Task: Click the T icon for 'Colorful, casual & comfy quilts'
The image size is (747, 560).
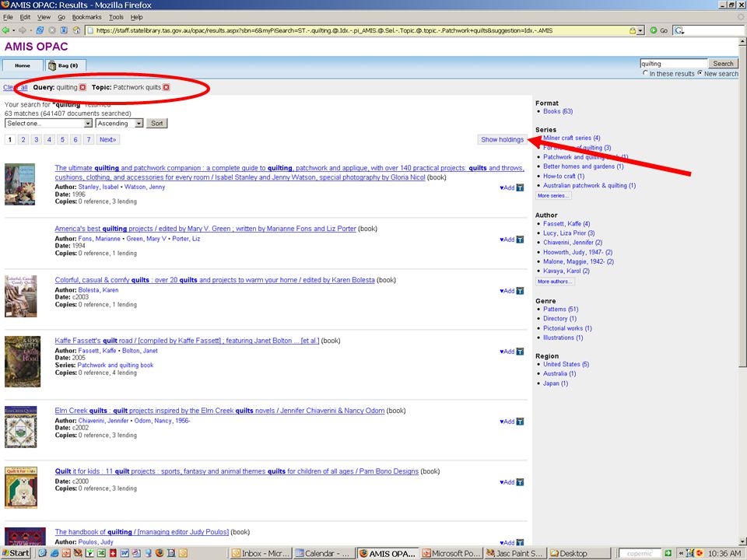Action: pos(521,291)
